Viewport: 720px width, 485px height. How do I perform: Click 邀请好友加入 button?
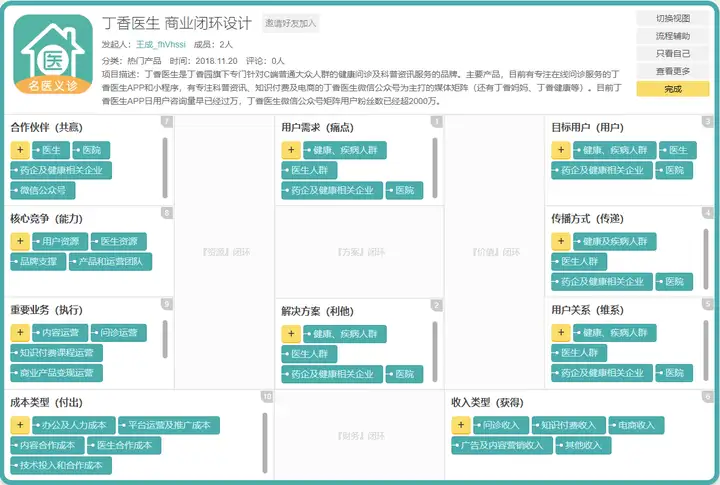pos(291,23)
